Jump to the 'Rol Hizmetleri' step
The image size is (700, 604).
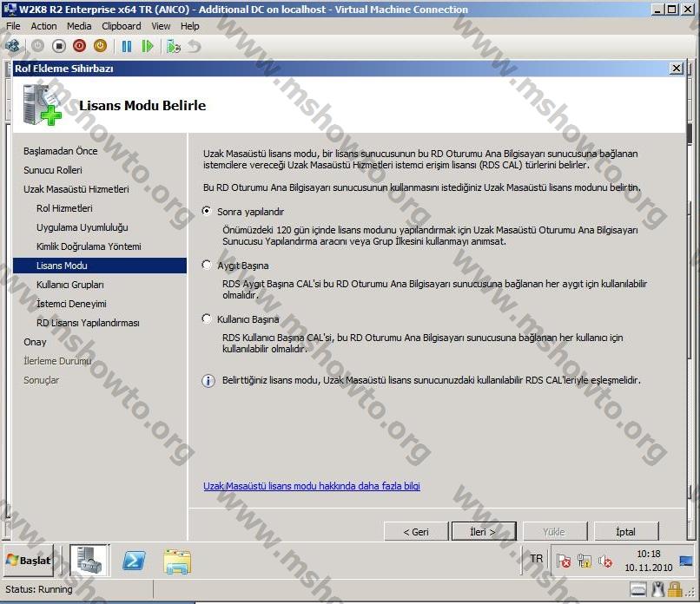pos(64,208)
